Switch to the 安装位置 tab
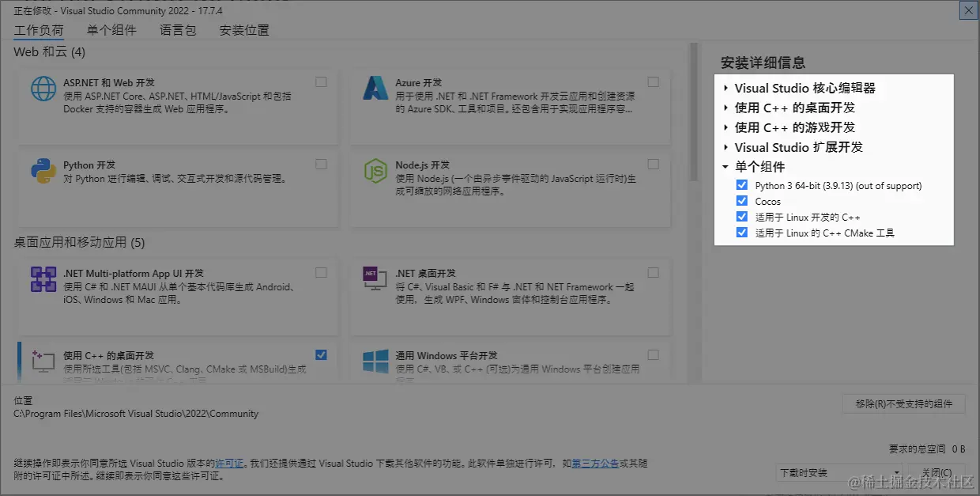 (244, 30)
